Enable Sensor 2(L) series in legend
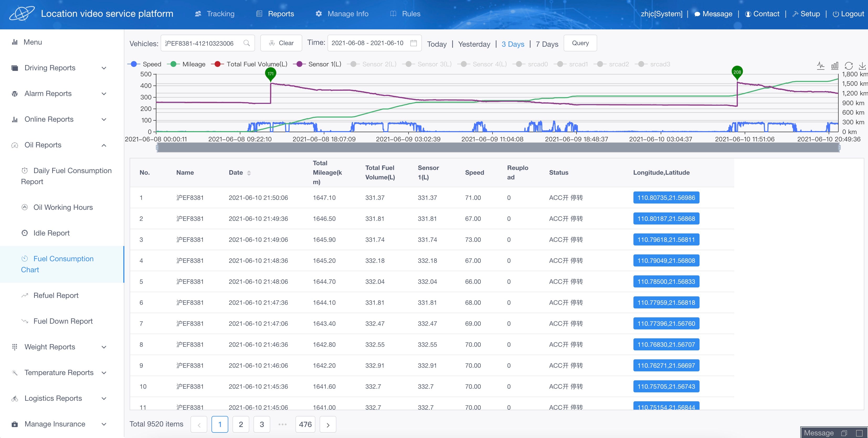868x438 pixels. (373, 64)
